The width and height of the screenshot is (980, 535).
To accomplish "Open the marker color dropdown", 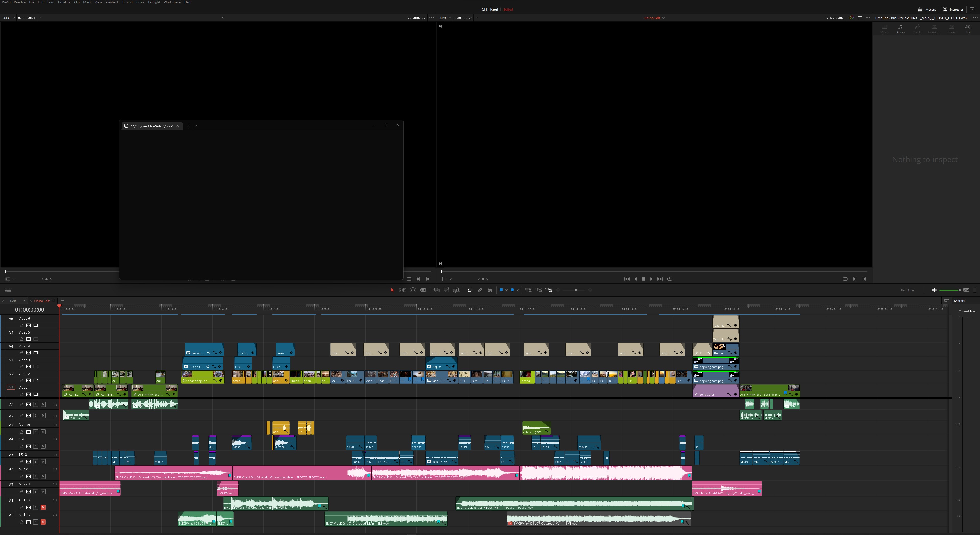I will pos(517,290).
